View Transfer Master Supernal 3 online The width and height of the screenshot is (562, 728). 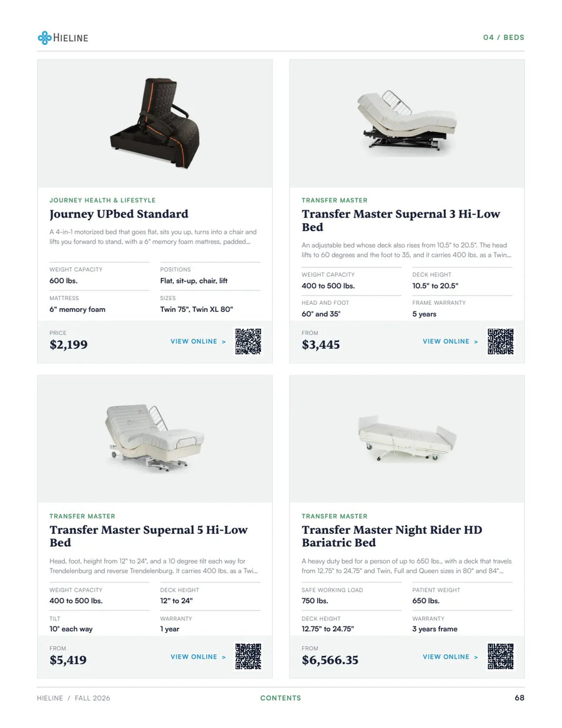coord(446,341)
